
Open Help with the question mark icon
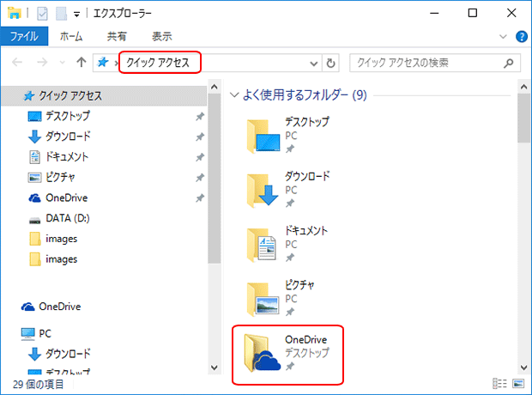click(521, 36)
